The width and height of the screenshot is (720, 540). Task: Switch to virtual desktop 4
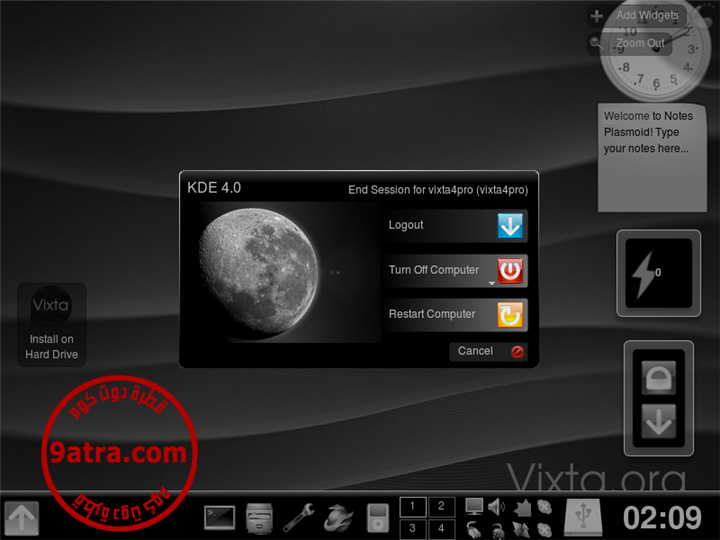click(x=441, y=529)
